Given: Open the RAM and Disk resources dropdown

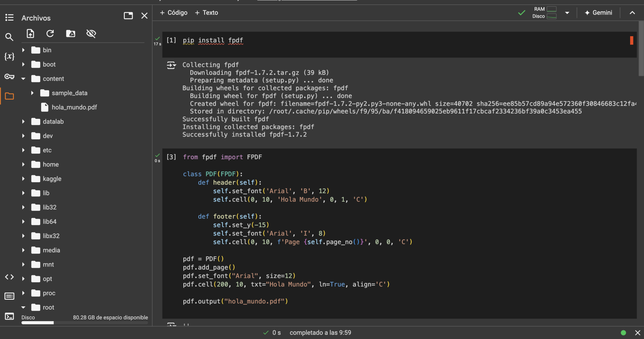Looking at the screenshot, I should [568, 13].
